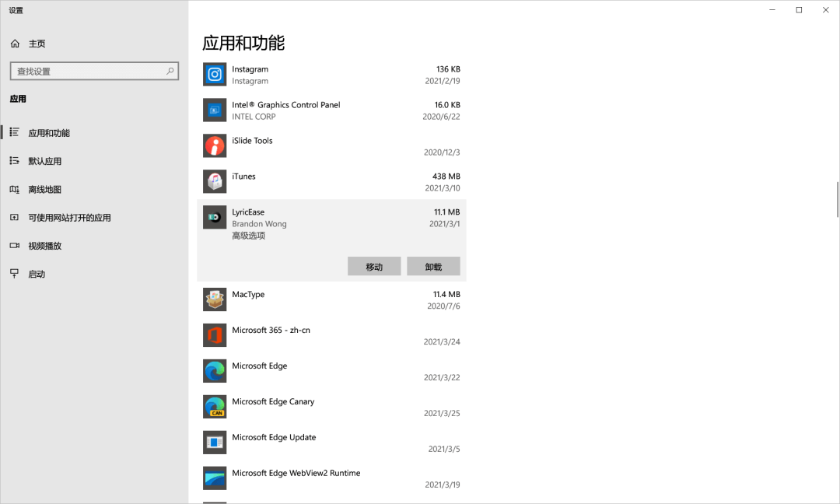
Task: Click the search magnifier icon
Action: point(170,71)
